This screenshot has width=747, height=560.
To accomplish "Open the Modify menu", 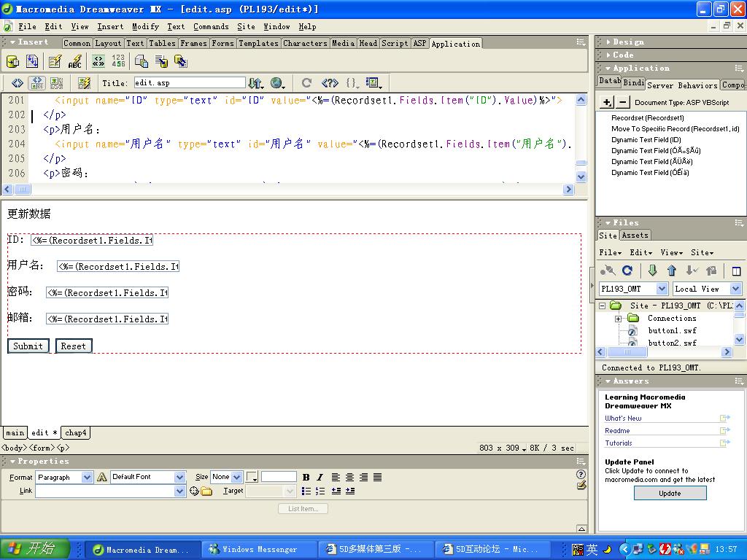I will pos(145,26).
